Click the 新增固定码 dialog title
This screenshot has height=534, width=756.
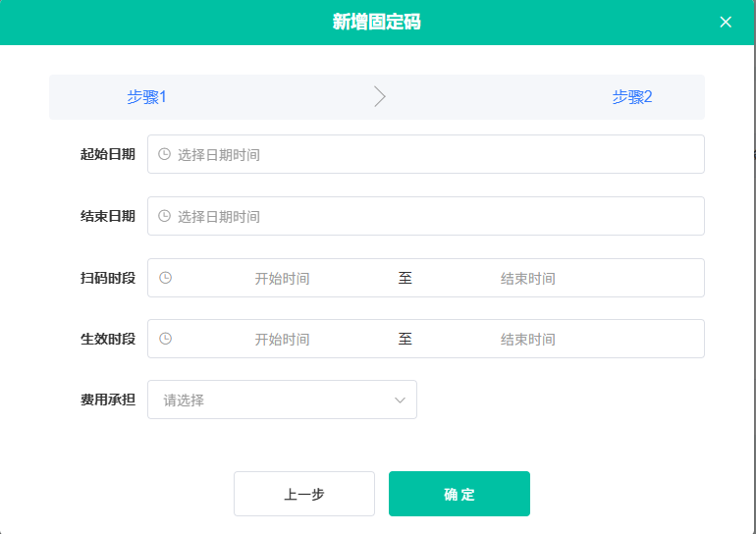click(377, 23)
